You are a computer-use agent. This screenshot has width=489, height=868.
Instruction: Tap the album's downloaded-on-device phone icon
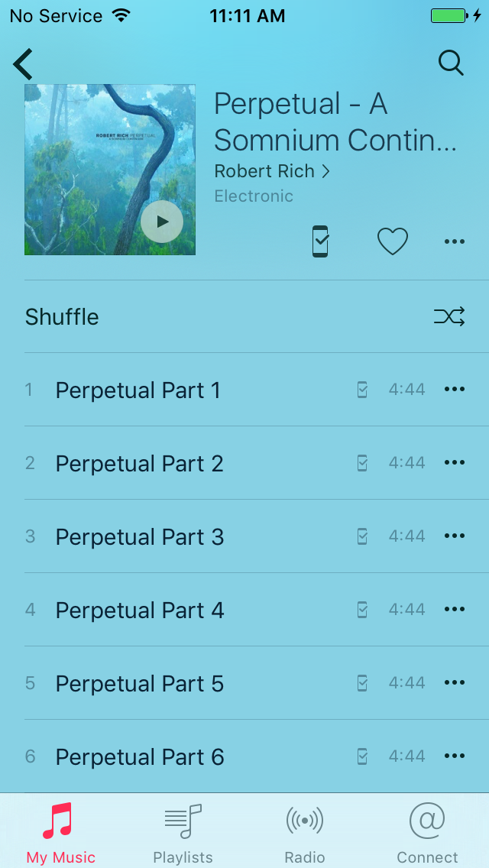(x=320, y=241)
